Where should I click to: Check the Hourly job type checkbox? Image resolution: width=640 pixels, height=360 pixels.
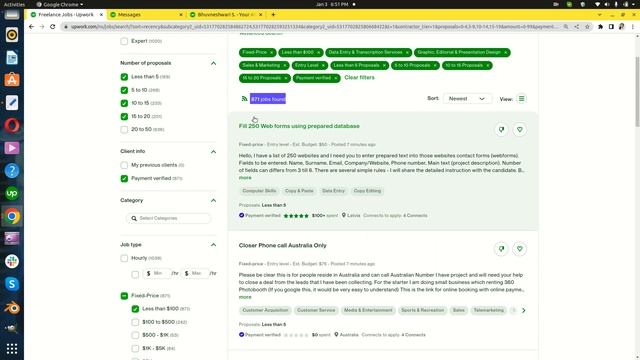pyautogui.click(x=124, y=258)
